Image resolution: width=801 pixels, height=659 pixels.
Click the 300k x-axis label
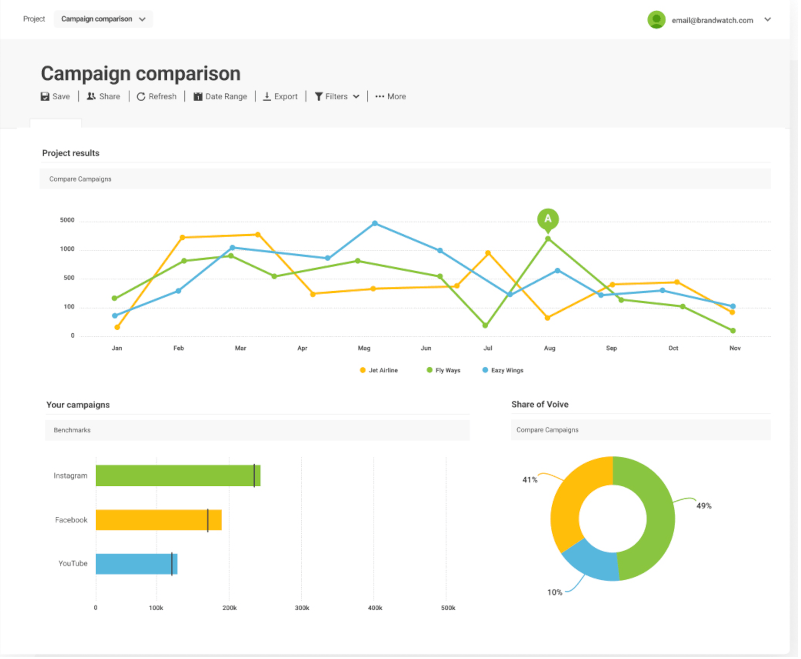[302, 608]
